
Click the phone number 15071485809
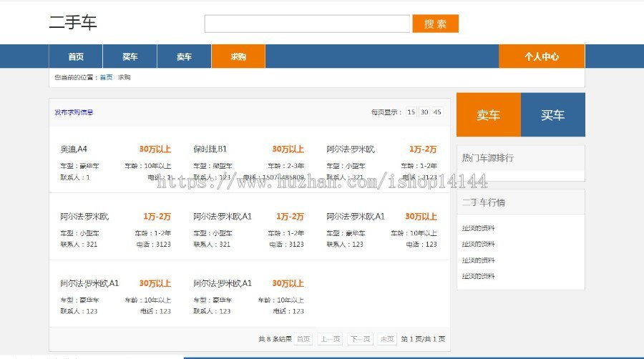pos(283,177)
